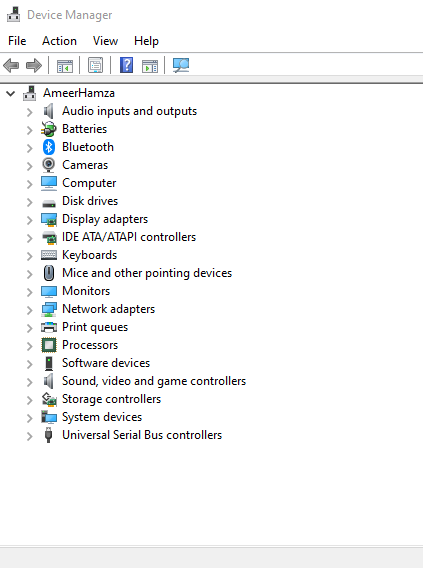Open the File menu

click(17, 41)
